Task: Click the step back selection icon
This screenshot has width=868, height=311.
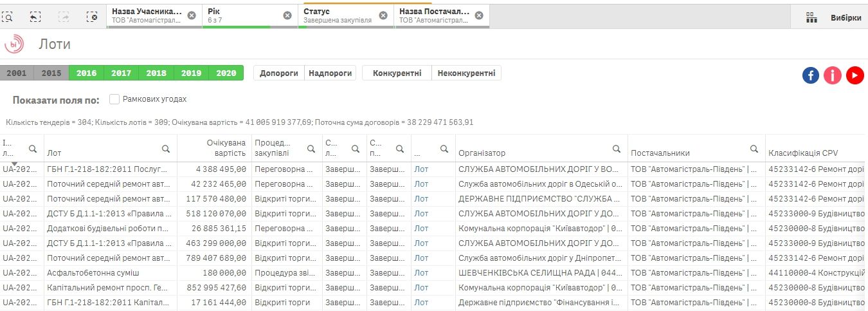Action: click(x=36, y=17)
